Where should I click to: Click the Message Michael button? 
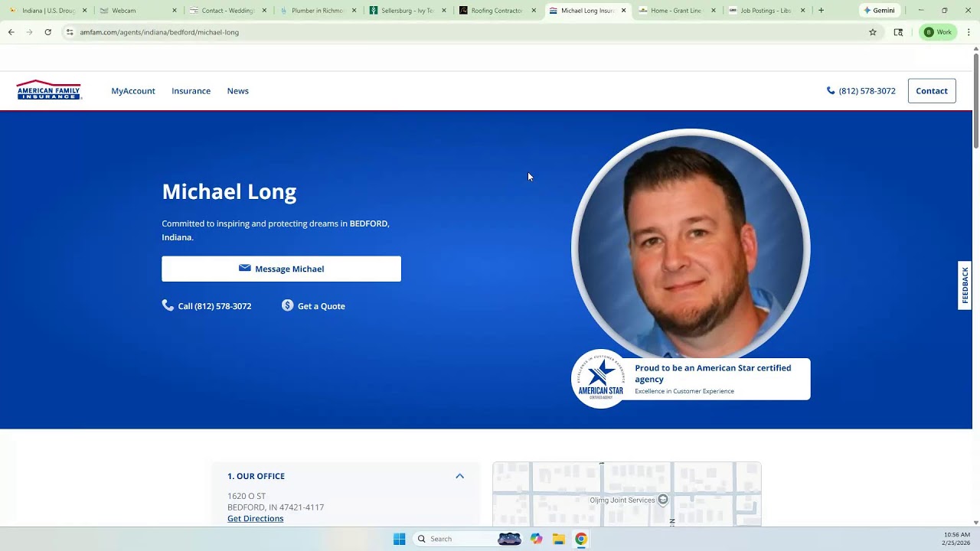281,269
